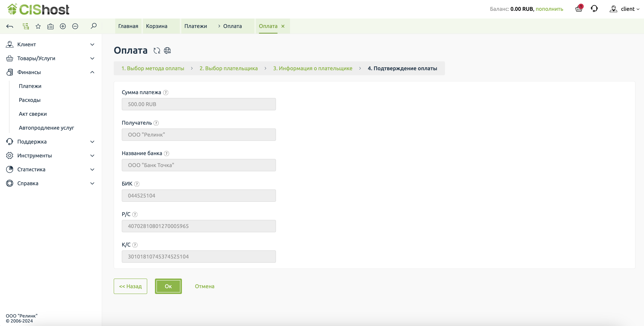Click the пополнить balance link
This screenshot has width=644, height=326.
[x=549, y=9]
